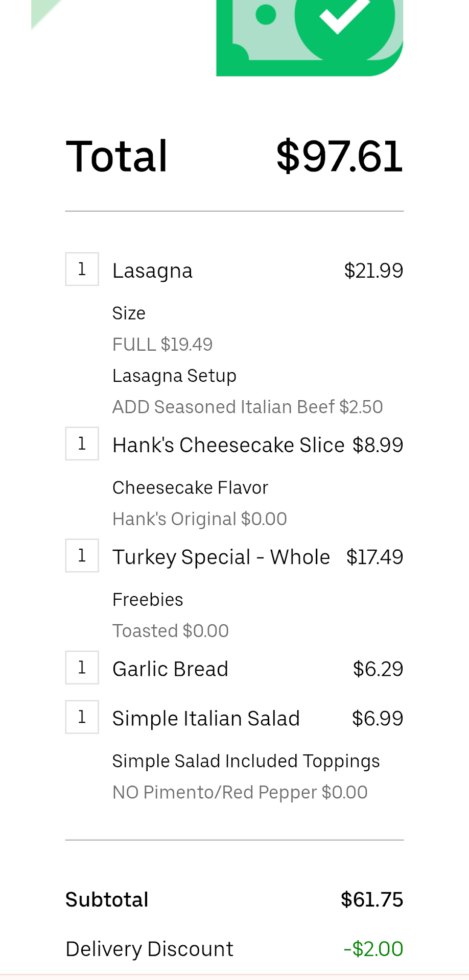469x980 pixels.
Task: Select the Lasagna item name
Action: (x=152, y=271)
